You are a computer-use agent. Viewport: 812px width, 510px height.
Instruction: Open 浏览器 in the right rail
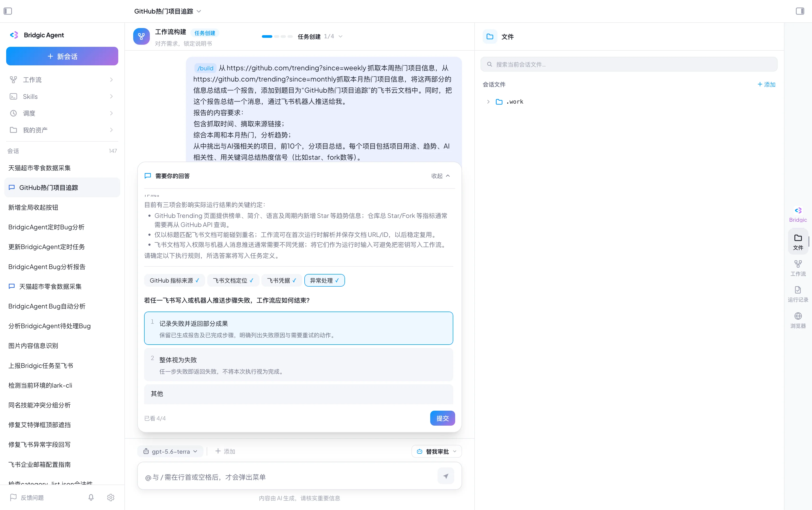click(x=798, y=320)
